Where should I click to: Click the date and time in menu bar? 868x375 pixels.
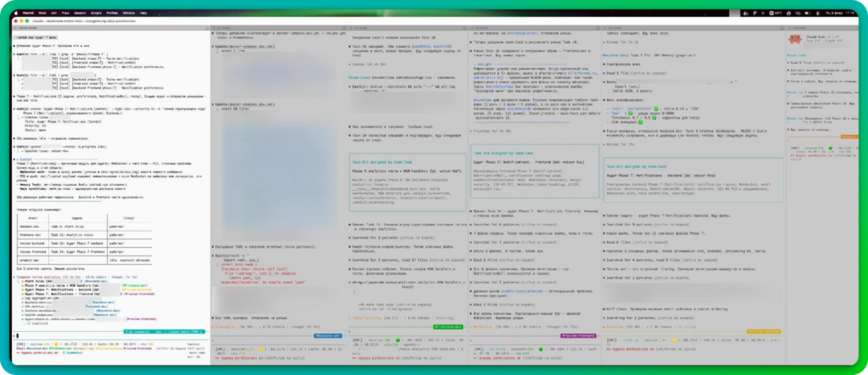[x=840, y=14]
